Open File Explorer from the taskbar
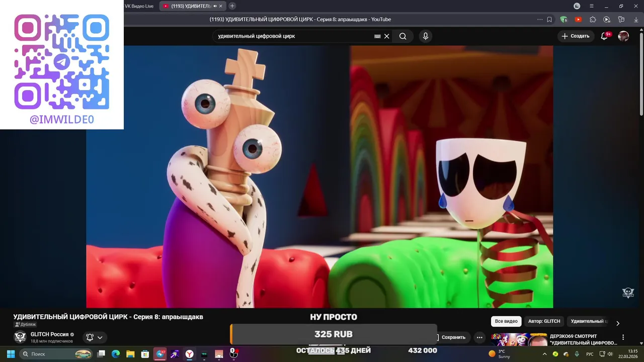This screenshot has width=644, height=362. click(130, 354)
